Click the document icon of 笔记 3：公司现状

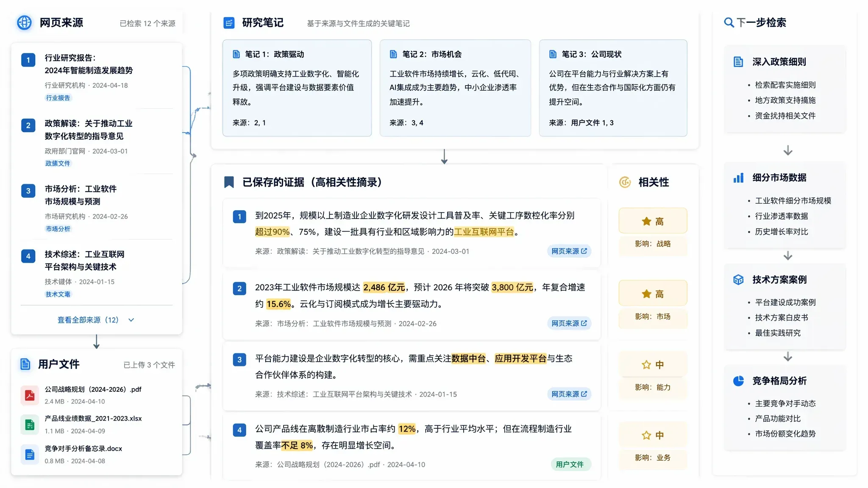(553, 54)
